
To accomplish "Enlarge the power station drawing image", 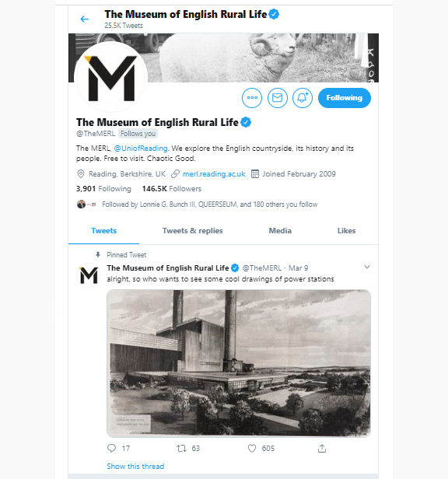I will click(x=239, y=363).
